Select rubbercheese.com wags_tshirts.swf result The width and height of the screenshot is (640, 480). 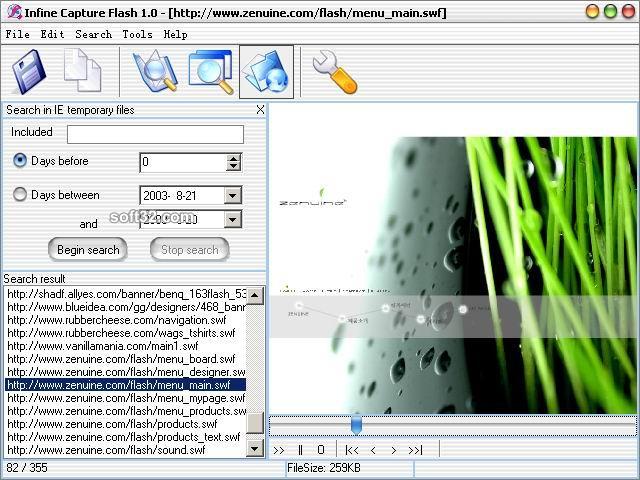(x=126, y=333)
